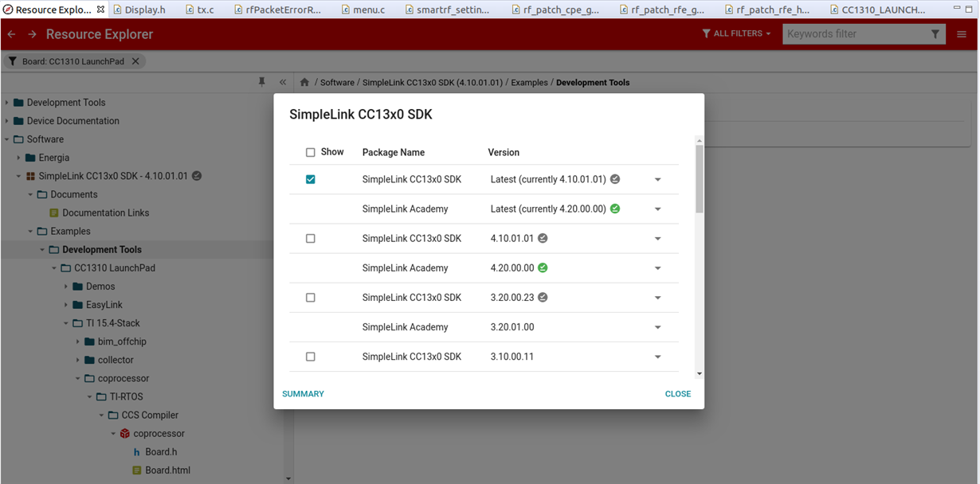Open dropdown for SDK 3.10.00.11 row
The height and width of the screenshot is (484, 980).
[658, 357]
